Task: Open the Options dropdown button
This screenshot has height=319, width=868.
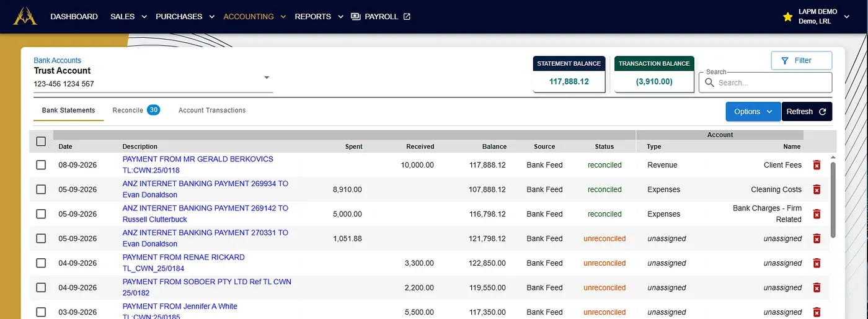Action: point(753,112)
